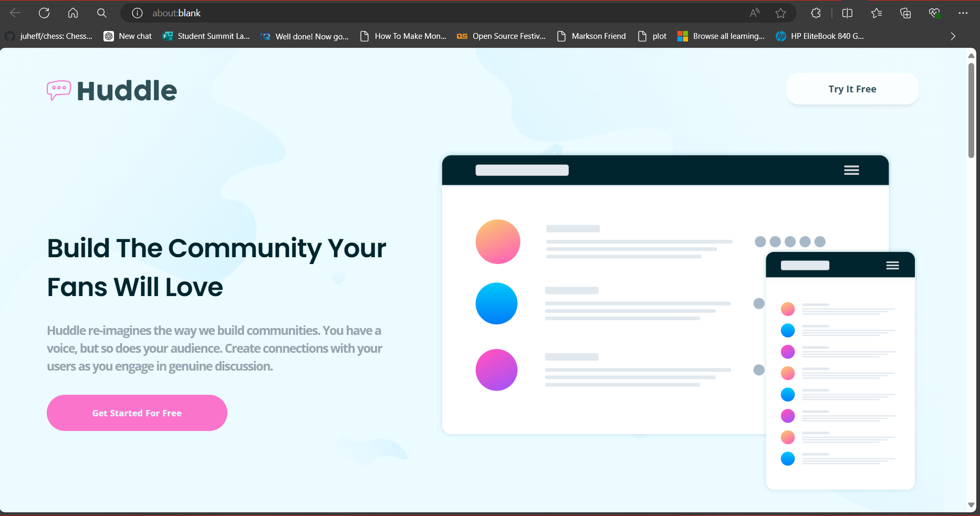View site information icon in address bar

137,13
